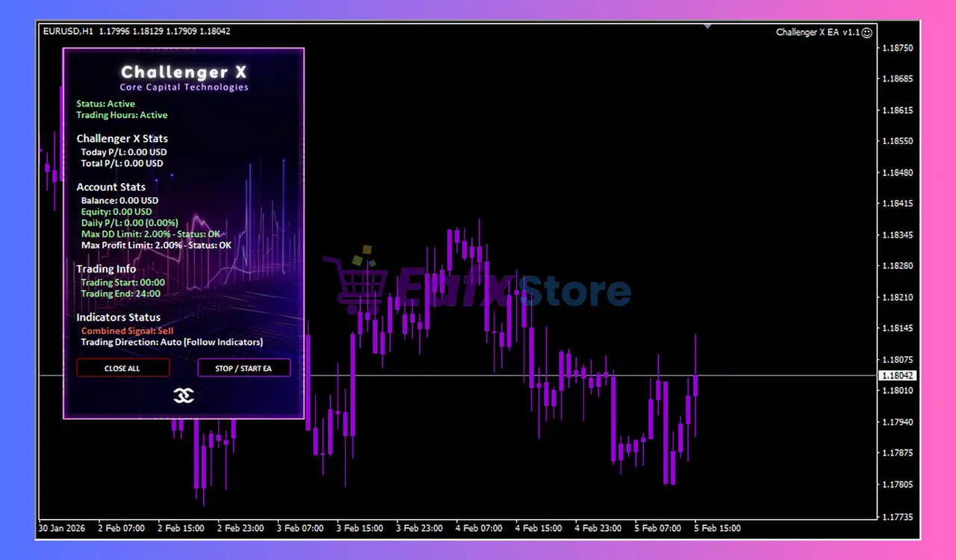Click the Status: Active label
Screen dimensions: 956x560
coord(105,104)
